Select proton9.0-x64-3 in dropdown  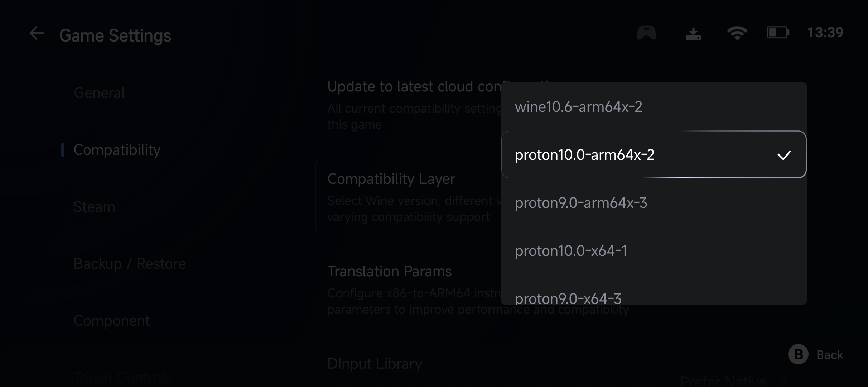pos(568,297)
